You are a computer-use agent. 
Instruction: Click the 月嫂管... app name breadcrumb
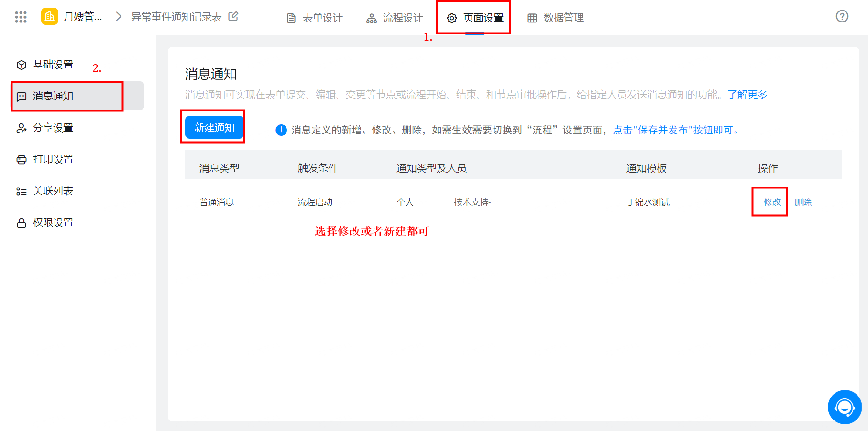tap(83, 17)
